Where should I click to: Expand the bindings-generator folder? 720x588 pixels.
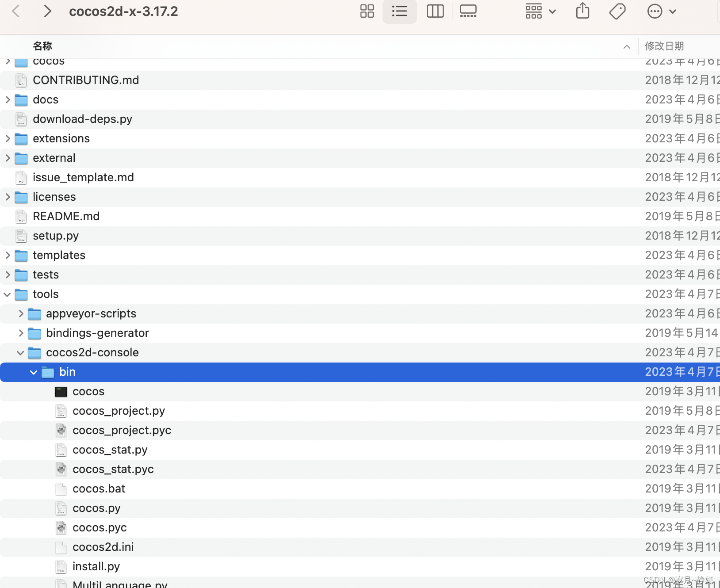21,333
